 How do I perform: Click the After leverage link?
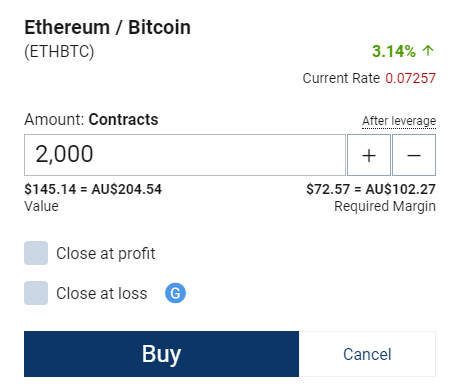tap(399, 121)
